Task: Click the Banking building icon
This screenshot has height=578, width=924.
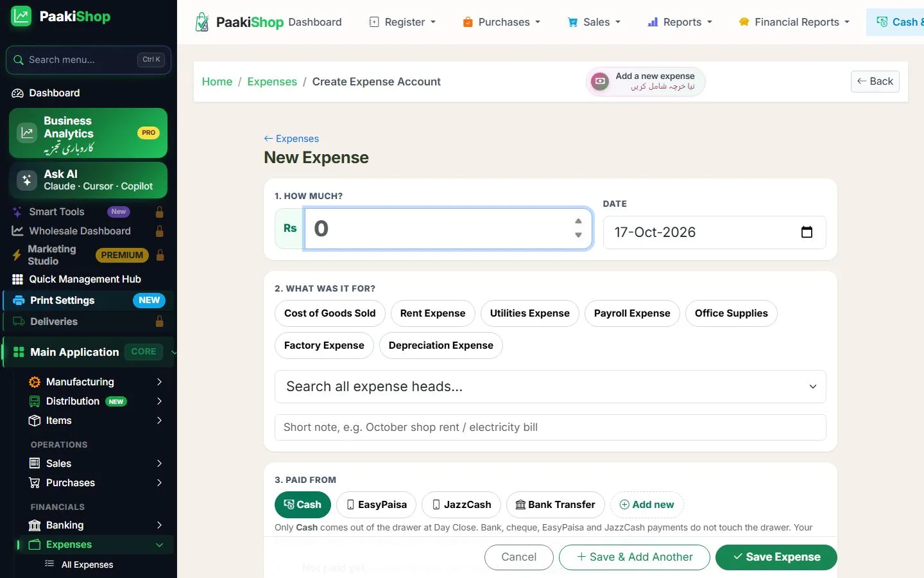Action: (35, 525)
